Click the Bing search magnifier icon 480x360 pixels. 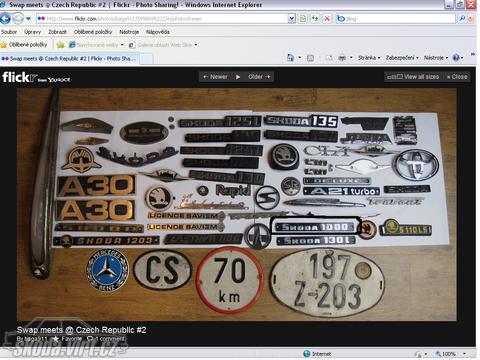coord(462,18)
